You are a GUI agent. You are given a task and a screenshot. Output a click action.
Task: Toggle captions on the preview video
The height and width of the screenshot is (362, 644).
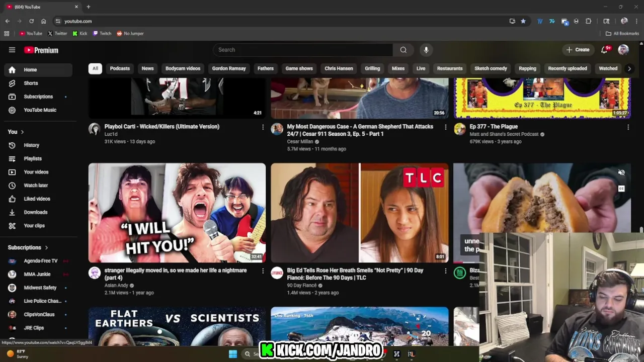click(x=621, y=189)
